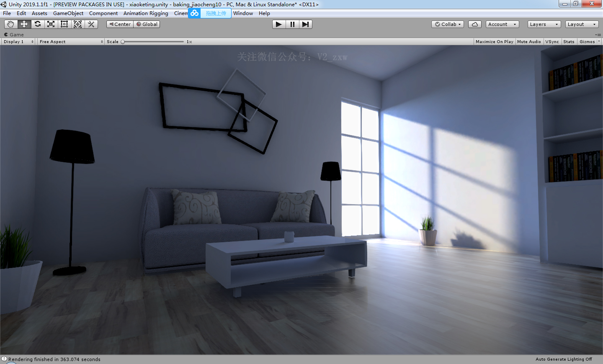Image resolution: width=603 pixels, height=364 pixels.
Task: Adjust the Scale slider handle
Action: (x=123, y=42)
